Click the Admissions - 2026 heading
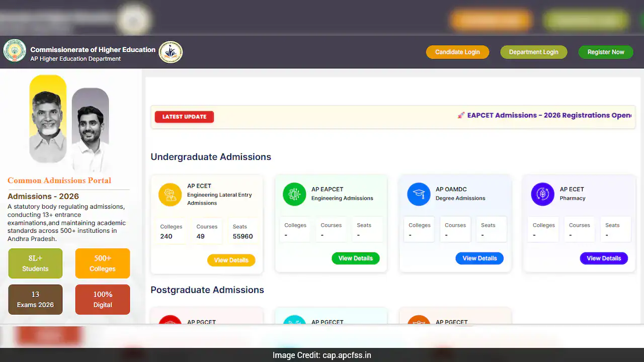The width and height of the screenshot is (644, 362). tap(43, 197)
